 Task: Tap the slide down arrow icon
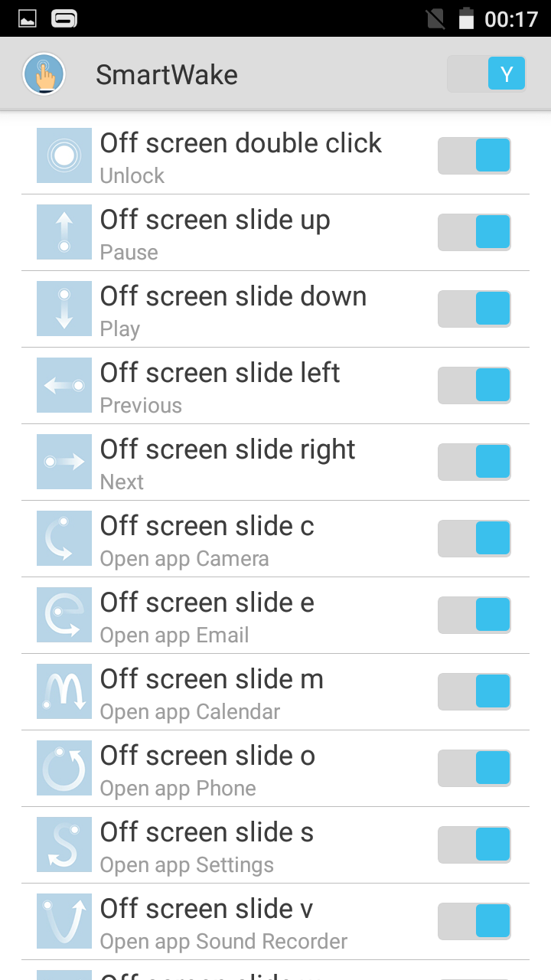point(64,309)
